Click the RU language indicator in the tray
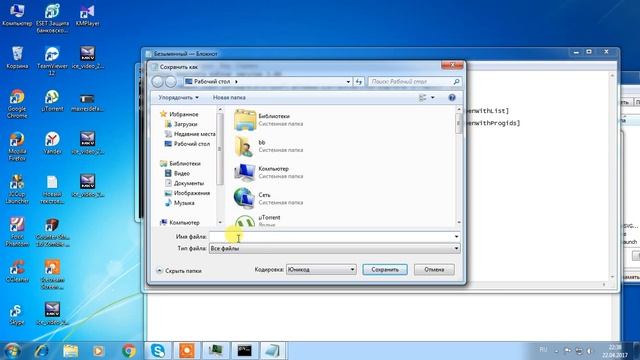Image resolution: width=640 pixels, height=360 pixels. pyautogui.click(x=543, y=350)
